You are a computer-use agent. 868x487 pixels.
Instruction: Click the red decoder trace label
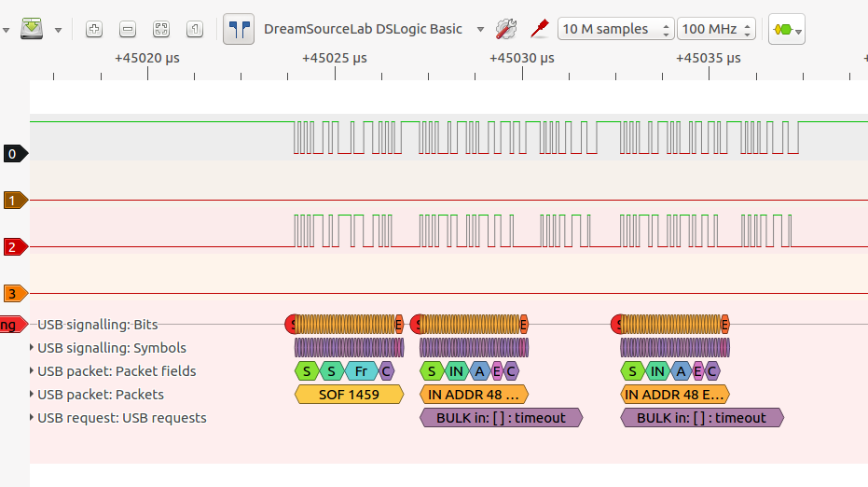pyautogui.click(x=13, y=325)
